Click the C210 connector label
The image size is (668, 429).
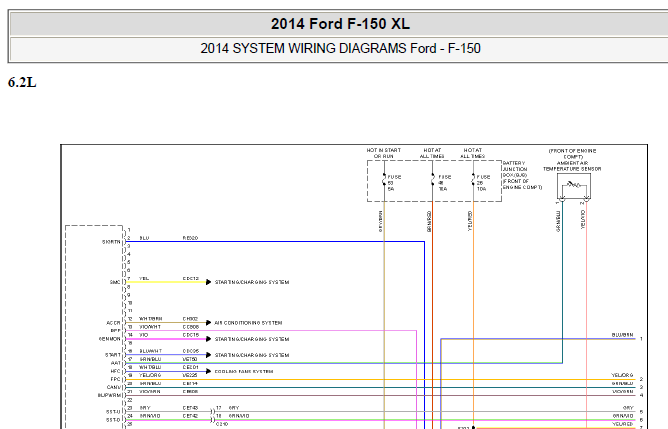[x=222, y=424]
